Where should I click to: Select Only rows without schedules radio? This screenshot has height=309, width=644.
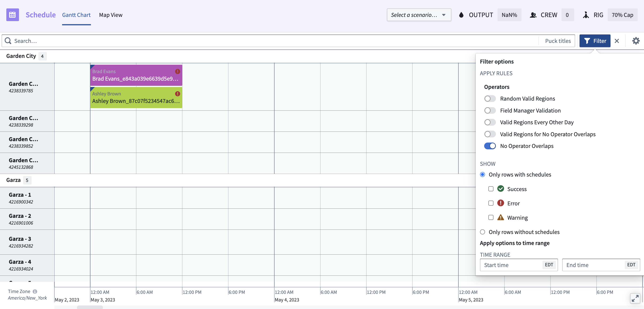(483, 232)
